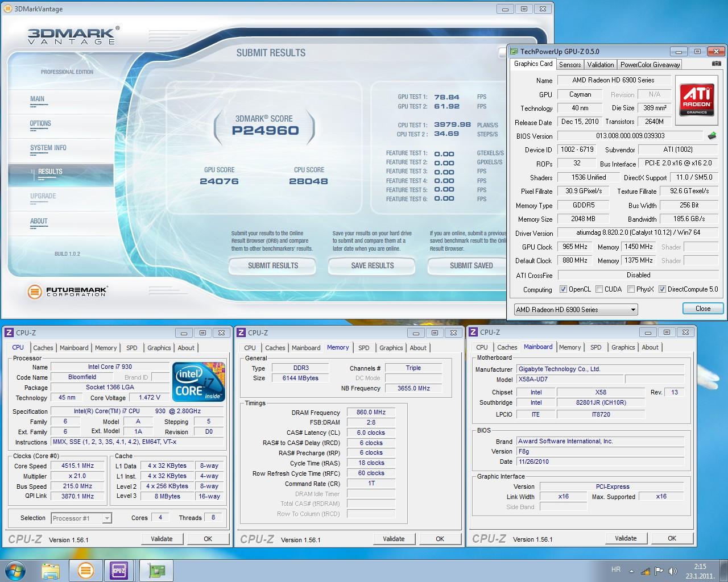Image resolution: width=728 pixels, height=582 pixels.
Task: Open OPTIONS in 3DMark Vantage sidebar
Action: pyautogui.click(x=40, y=123)
